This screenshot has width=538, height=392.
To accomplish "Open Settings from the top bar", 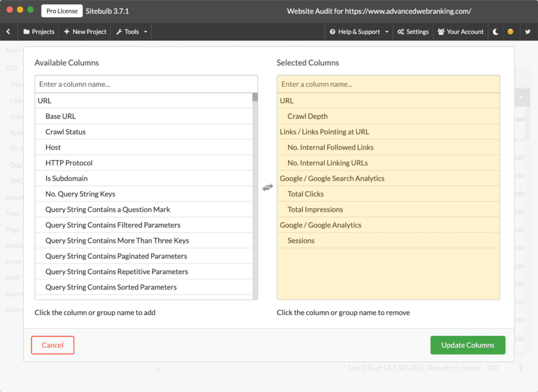I will (413, 32).
